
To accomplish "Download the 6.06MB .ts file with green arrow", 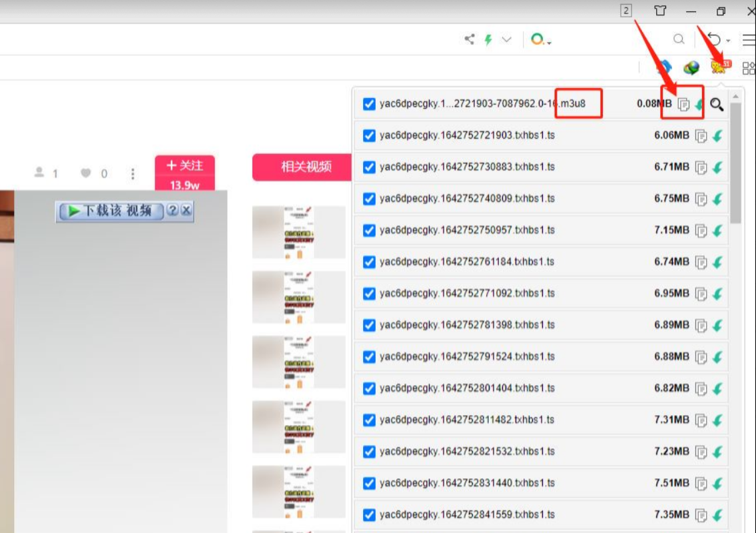I will (717, 136).
